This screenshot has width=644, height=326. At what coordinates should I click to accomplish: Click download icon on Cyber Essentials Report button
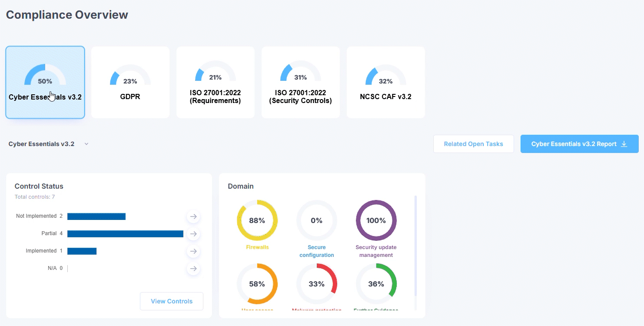[x=624, y=144]
